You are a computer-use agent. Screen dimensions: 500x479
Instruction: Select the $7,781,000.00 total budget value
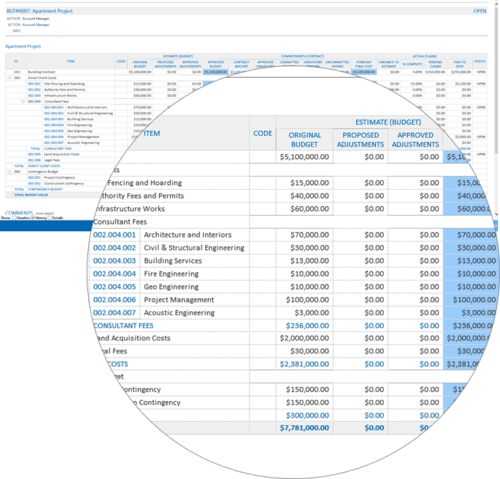304,428
